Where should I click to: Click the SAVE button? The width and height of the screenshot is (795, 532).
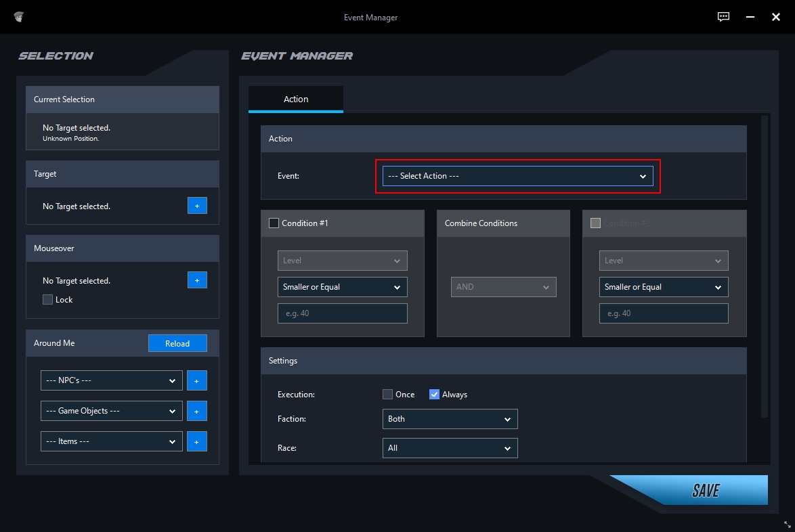[705, 490]
